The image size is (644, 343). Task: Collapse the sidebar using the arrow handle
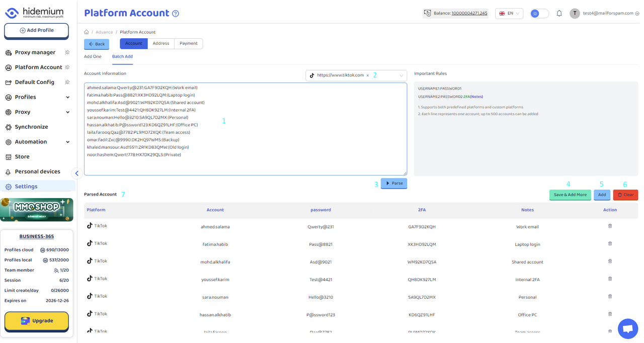click(76, 174)
